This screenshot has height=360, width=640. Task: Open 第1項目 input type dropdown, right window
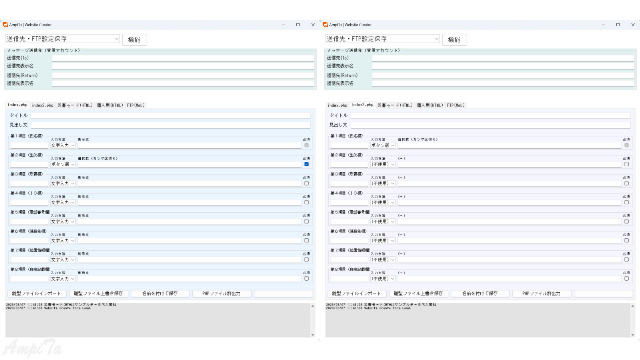pos(383,145)
